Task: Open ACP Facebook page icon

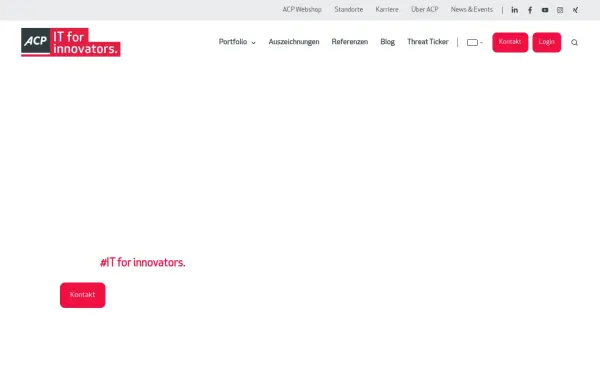Action: pos(530,10)
